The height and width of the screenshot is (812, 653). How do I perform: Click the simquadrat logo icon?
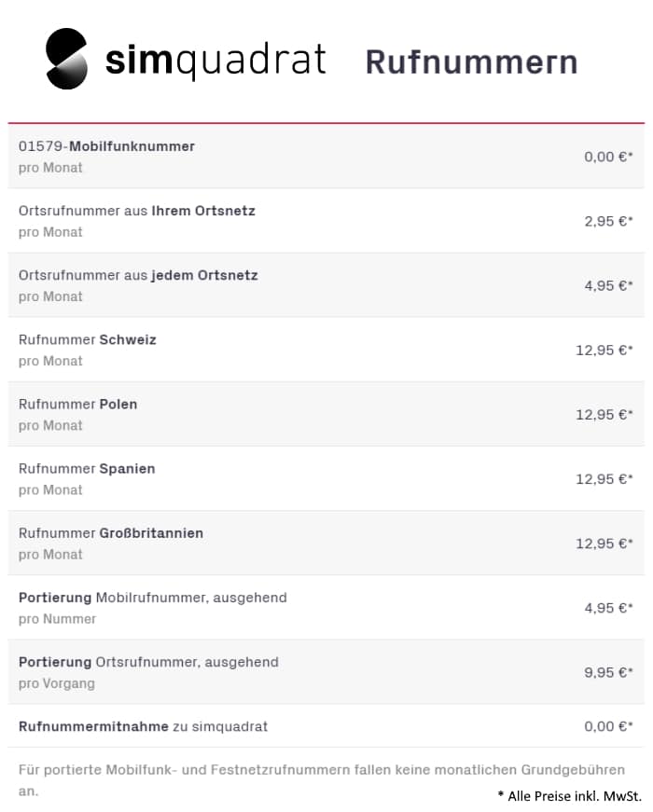click(66, 59)
